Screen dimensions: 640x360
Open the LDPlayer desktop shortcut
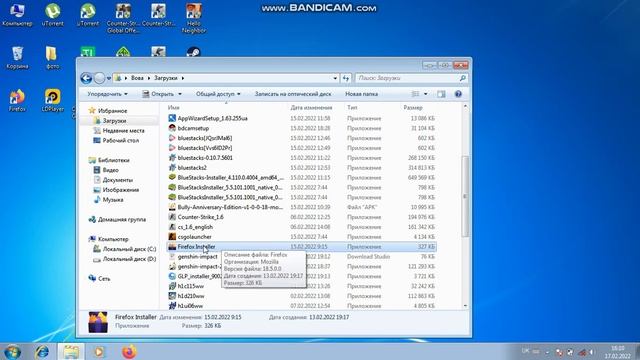53,101
